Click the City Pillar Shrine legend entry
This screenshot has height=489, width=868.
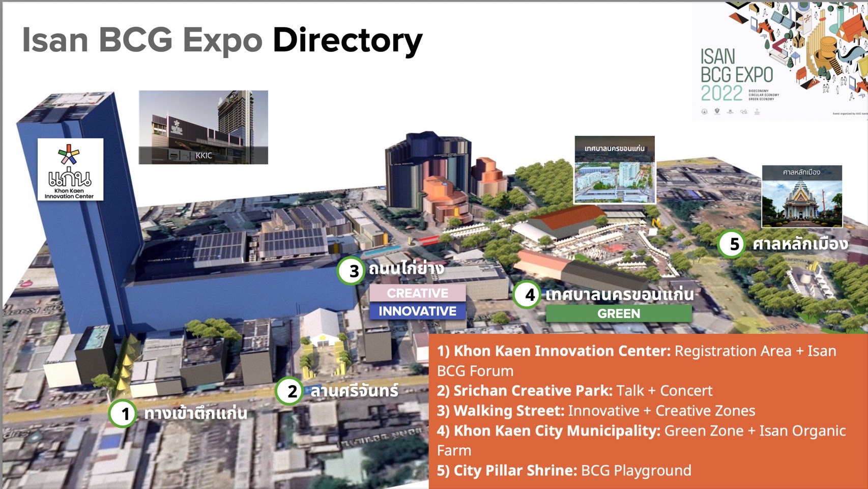click(564, 470)
